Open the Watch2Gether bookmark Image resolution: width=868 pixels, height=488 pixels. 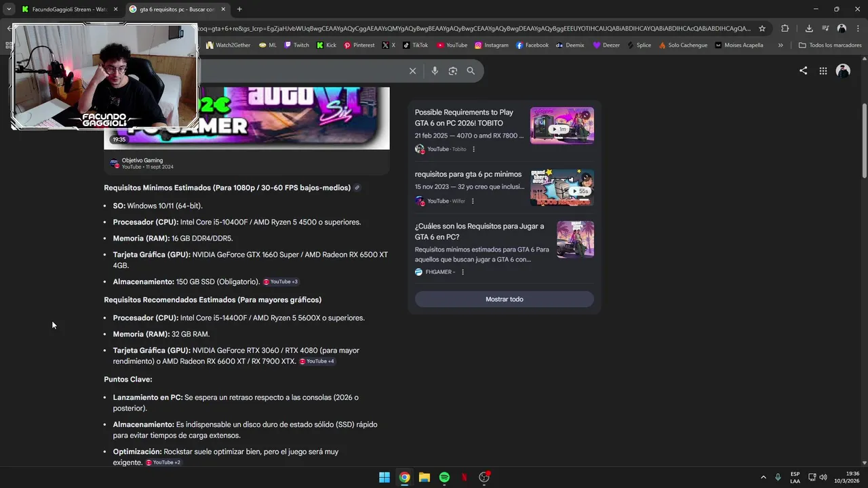229,45
